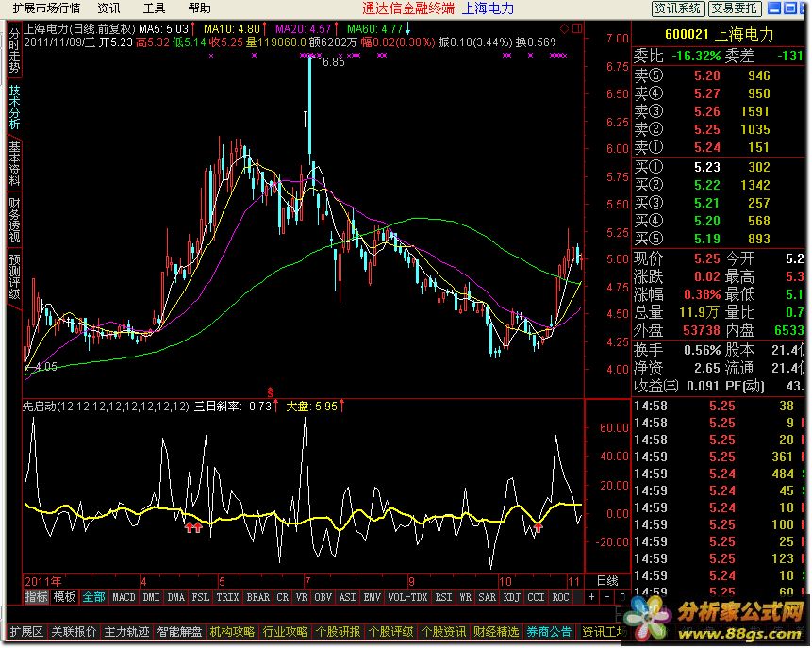This screenshot has height=648, width=812.
Task: Click the 4.05 low price label on chart
Action: (x=45, y=367)
